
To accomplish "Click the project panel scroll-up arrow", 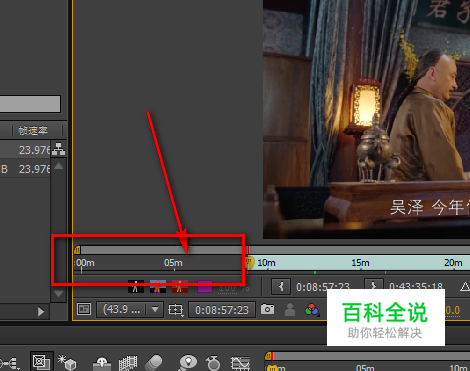I will tap(59, 166).
